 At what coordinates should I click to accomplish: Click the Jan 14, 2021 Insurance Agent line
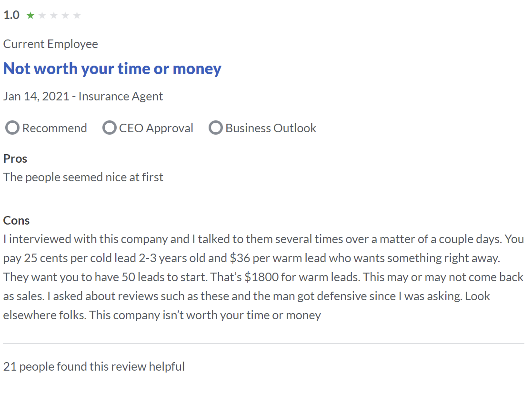[x=83, y=97]
